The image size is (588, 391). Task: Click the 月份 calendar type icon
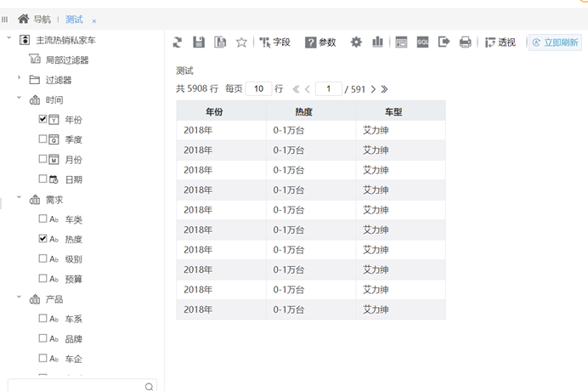[54, 159]
